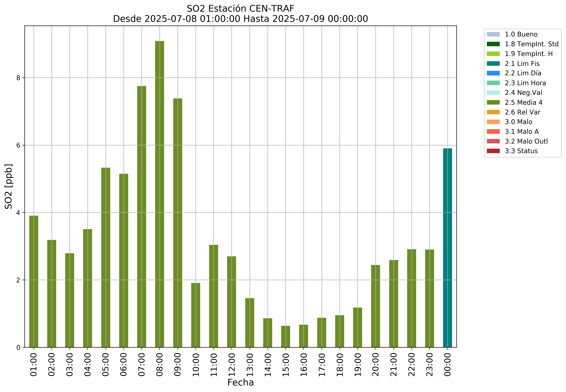Click the shortest bar at 15:00
The image size is (566, 392).
point(286,336)
